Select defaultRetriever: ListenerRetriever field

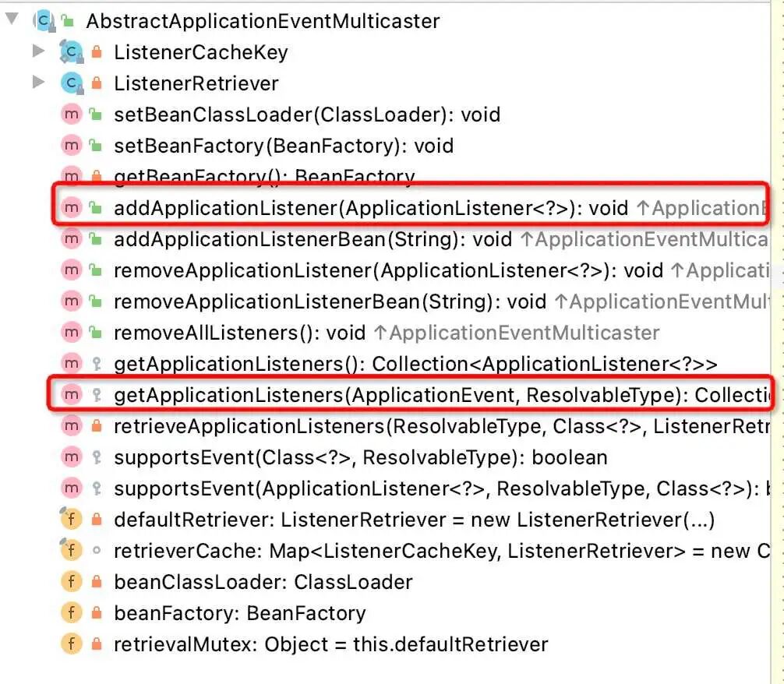415,519
